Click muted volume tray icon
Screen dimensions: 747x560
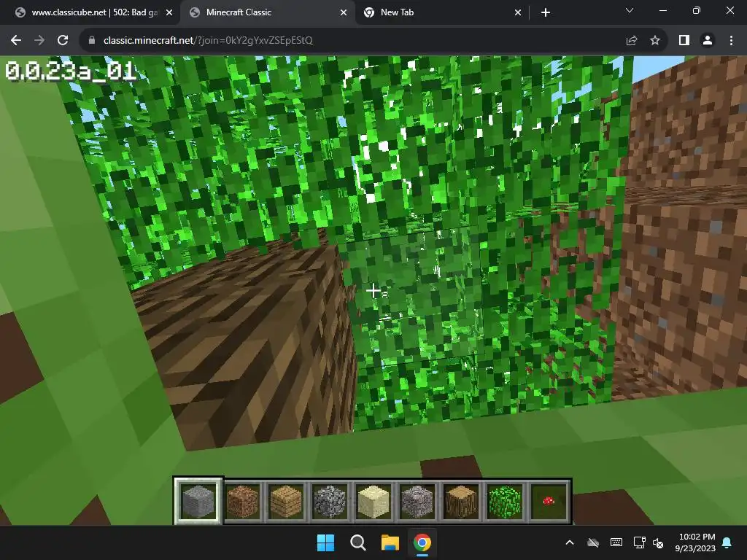pyautogui.click(x=658, y=542)
